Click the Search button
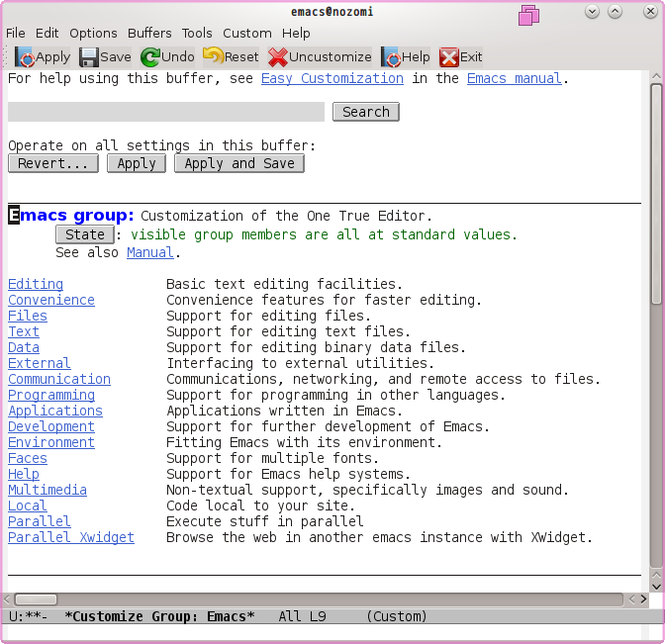665x644 pixels. (x=365, y=112)
